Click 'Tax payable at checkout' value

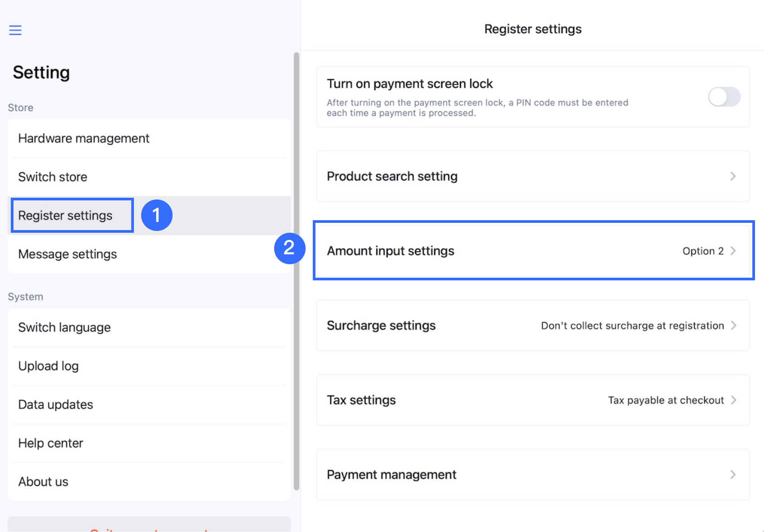click(x=666, y=400)
